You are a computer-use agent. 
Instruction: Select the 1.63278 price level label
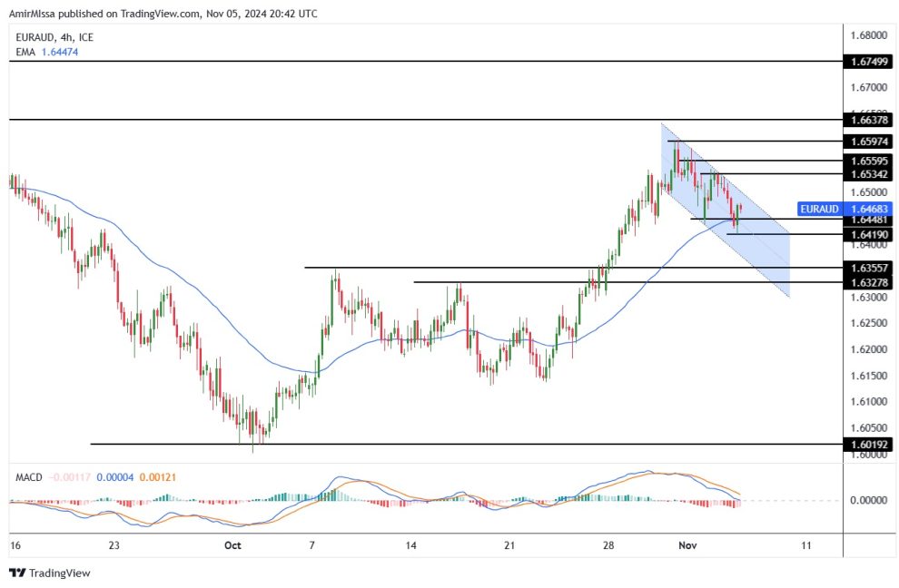pos(869,282)
